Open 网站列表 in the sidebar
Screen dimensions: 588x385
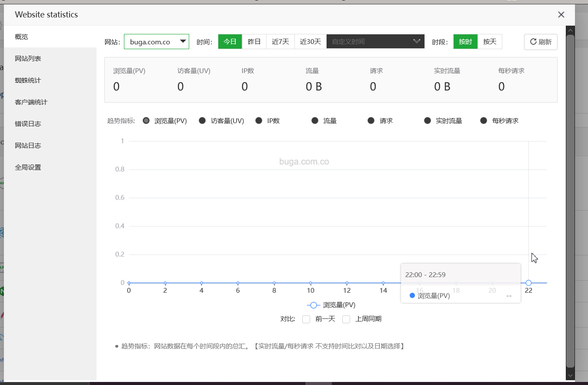28,59
